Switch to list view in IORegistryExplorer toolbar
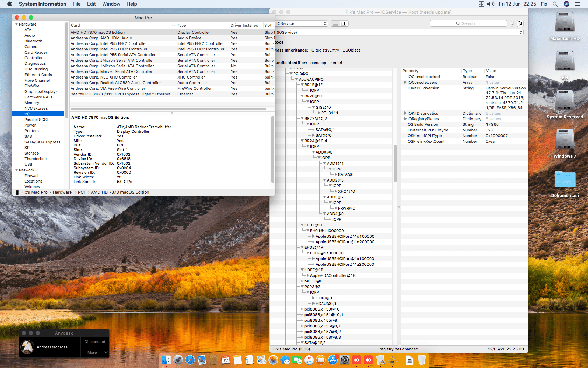 pos(335,23)
